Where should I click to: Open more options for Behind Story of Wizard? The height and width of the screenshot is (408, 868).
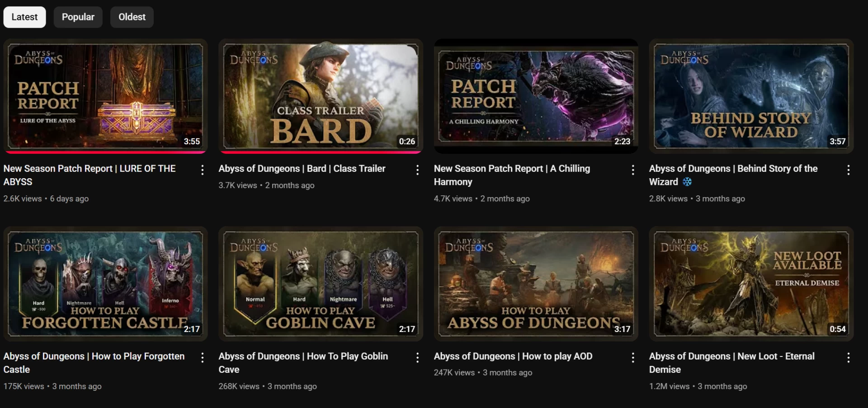click(x=848, y=170)
